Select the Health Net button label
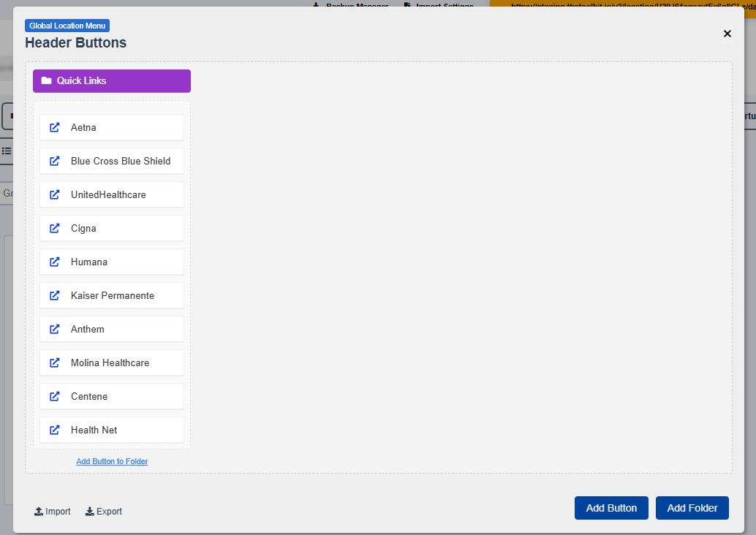This screenshot has width=756, height=535. click(x=94, y=430)
